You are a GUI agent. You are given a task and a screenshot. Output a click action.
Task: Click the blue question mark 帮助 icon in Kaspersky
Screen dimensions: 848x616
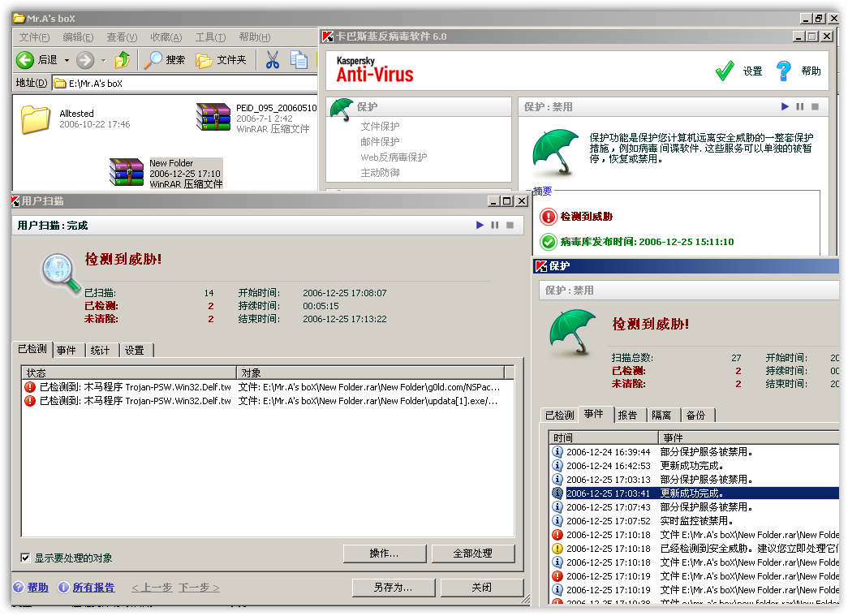click(784, 71)
